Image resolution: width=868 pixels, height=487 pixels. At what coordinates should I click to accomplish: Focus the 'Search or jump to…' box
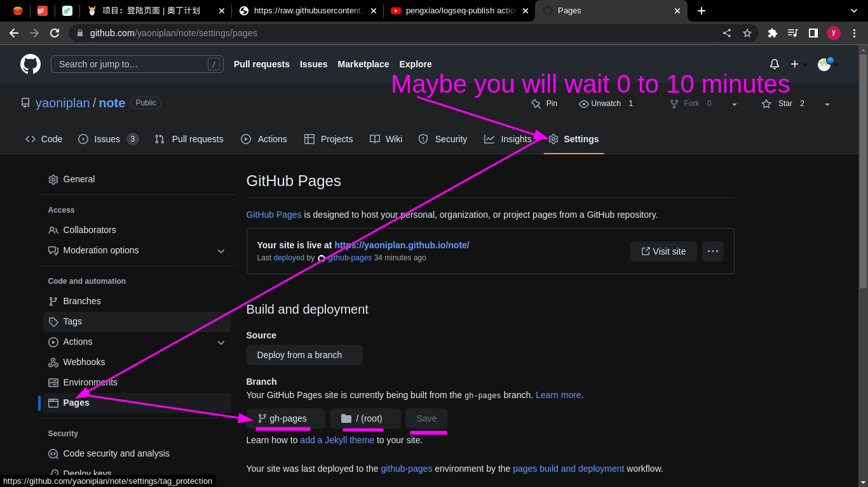click(137, 64)
